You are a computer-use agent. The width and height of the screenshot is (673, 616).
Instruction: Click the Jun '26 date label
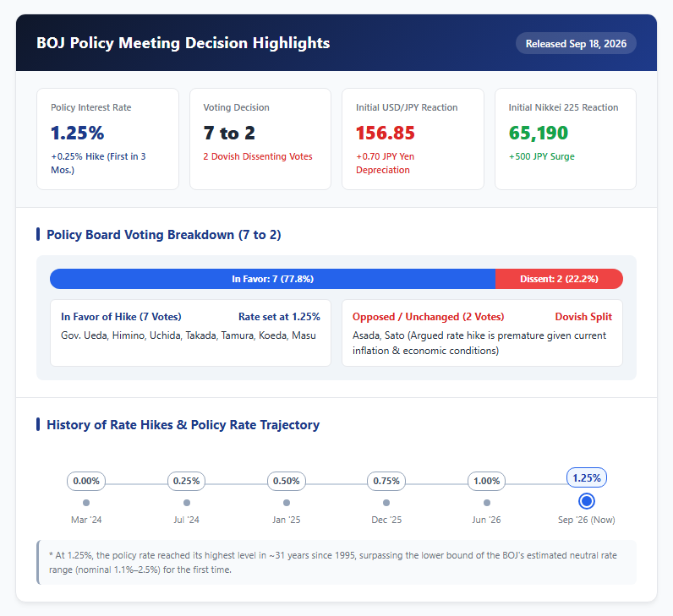coord(486,520)
